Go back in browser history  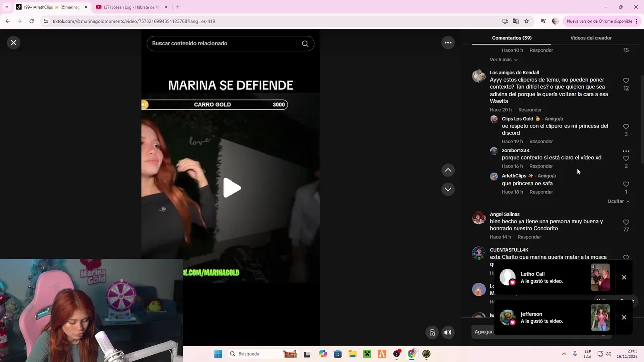pos(7,21)
